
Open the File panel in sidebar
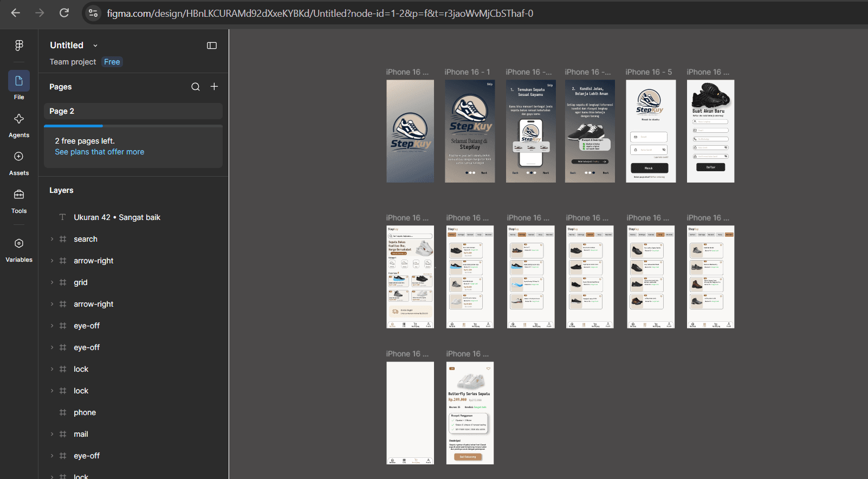[19, 86]
